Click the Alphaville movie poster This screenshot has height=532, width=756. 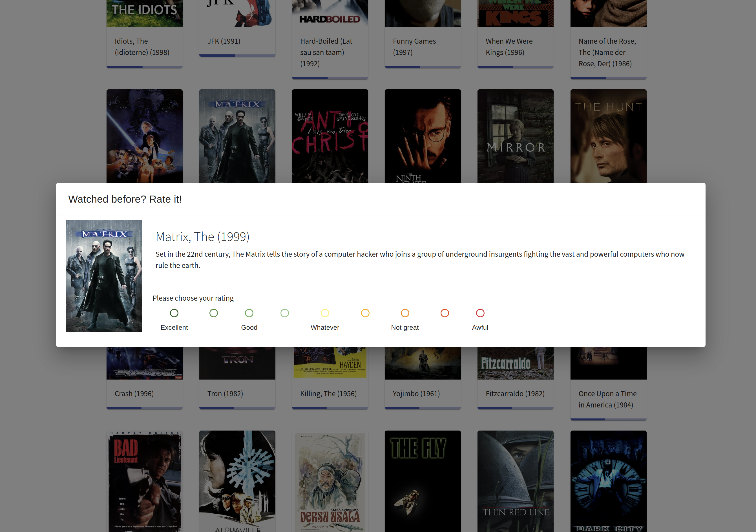coord(237,481)
